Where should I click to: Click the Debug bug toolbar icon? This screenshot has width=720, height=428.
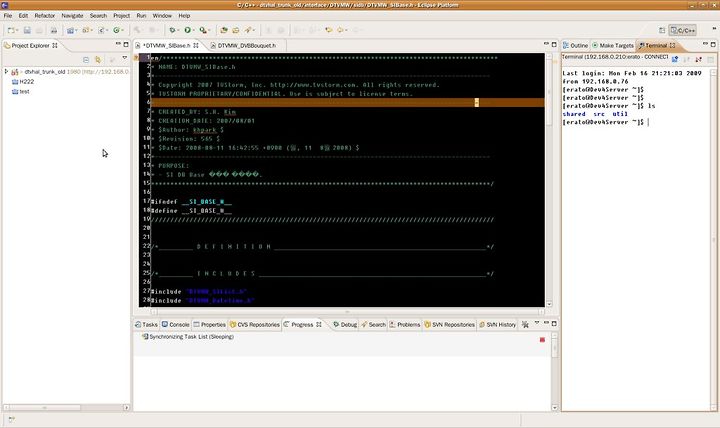click(x=172, y=30)
